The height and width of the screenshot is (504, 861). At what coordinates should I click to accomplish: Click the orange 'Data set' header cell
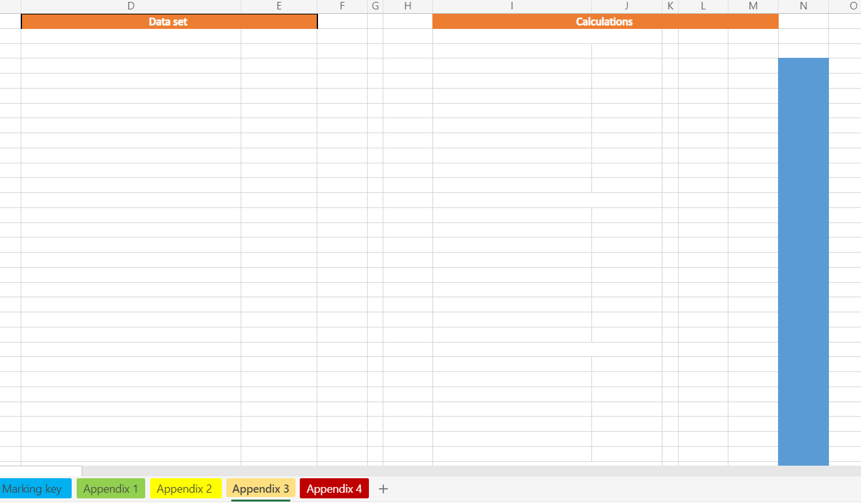[169, 21]
